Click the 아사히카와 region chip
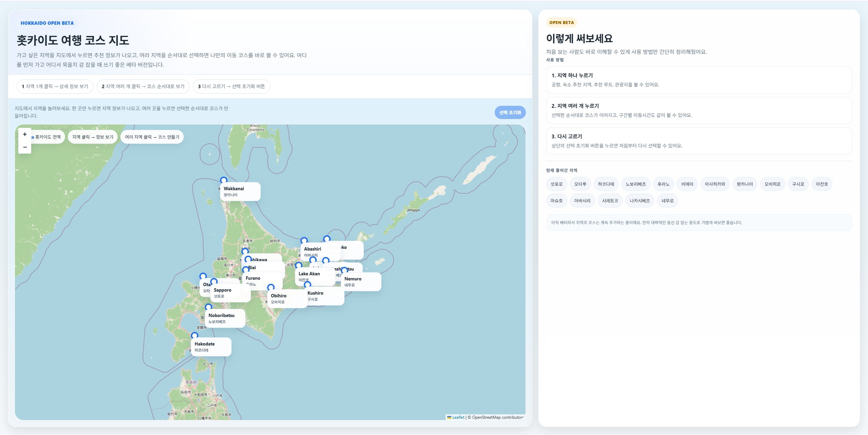Viewport: 868px width, 435px height. click(x=715, y=184)
